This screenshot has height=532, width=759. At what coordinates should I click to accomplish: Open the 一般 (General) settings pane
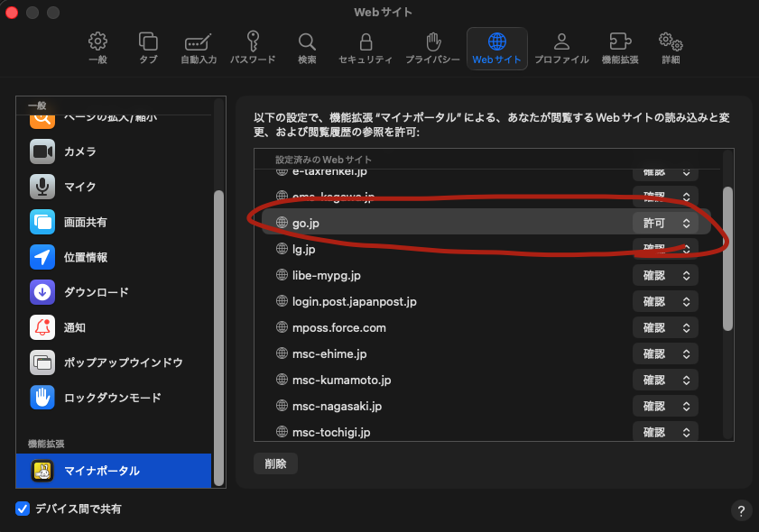point(97,49)
